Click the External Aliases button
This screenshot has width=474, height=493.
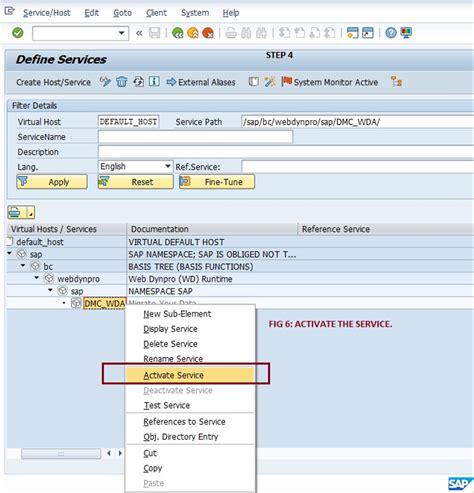click(x=201, y=82)
